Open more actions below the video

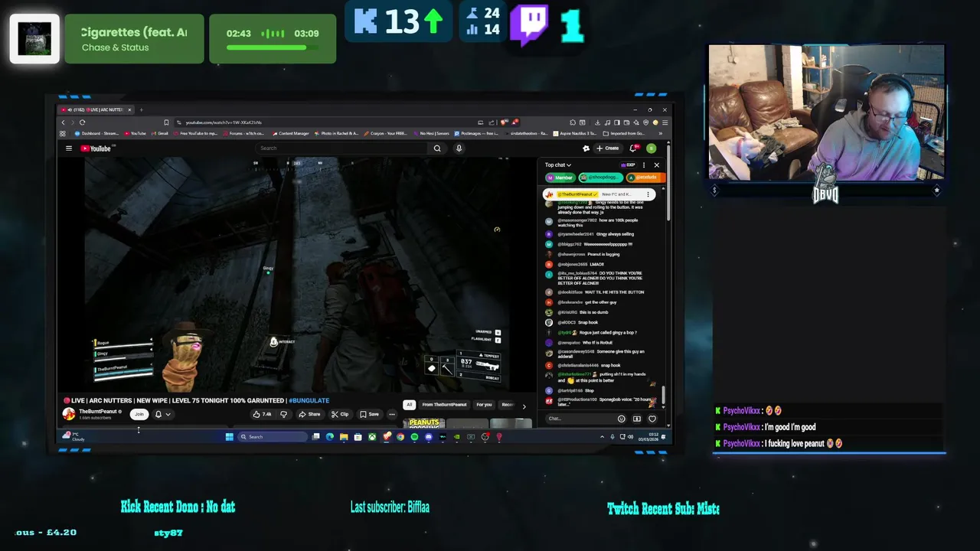click(392, 414)
